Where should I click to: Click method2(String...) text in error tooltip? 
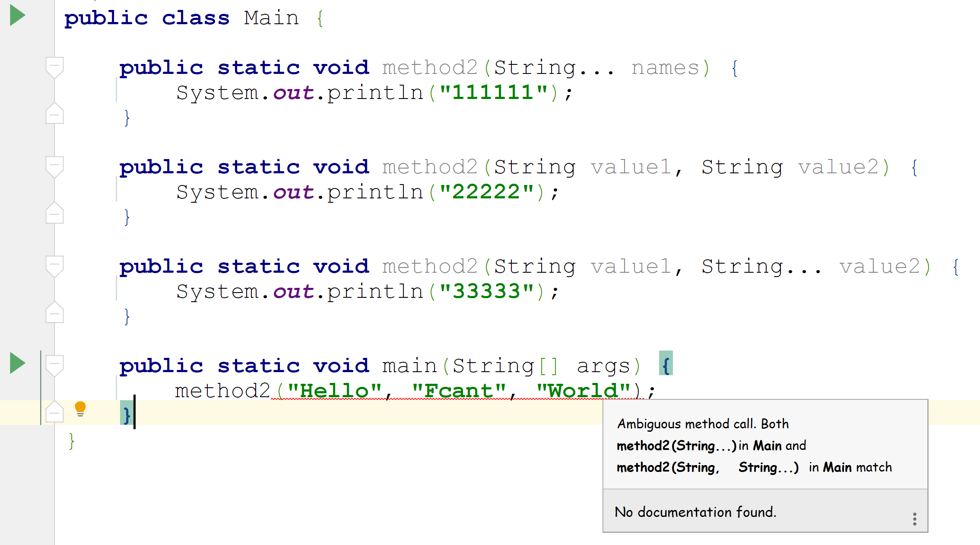676,446
